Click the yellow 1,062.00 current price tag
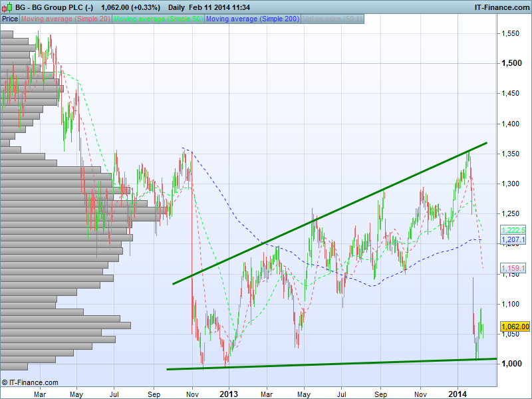Image resolution: width=532 pixels, height=399 pixels. click(x=514, y=327)
